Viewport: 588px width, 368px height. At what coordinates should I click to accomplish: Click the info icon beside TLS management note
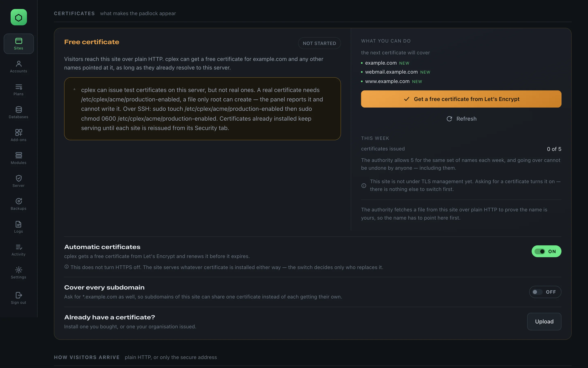[x=364, y=185]
